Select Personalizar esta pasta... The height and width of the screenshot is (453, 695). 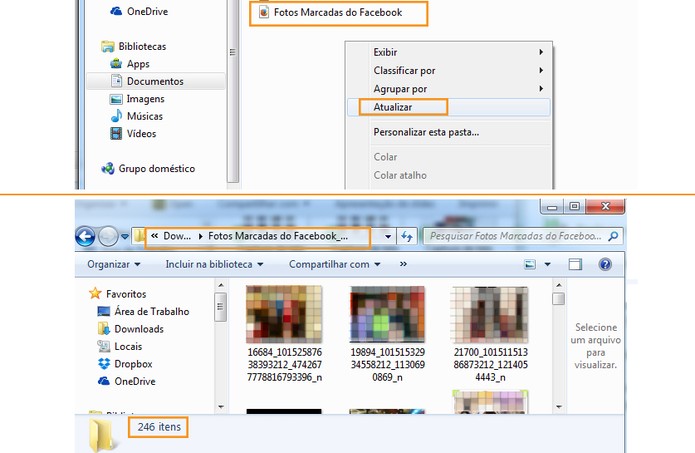(x=449, y=132)
